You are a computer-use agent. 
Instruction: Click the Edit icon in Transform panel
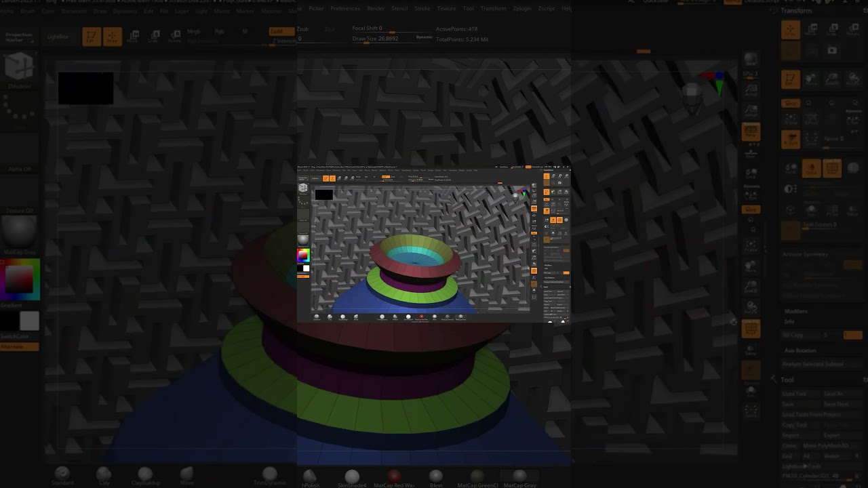tap(791, 80)
